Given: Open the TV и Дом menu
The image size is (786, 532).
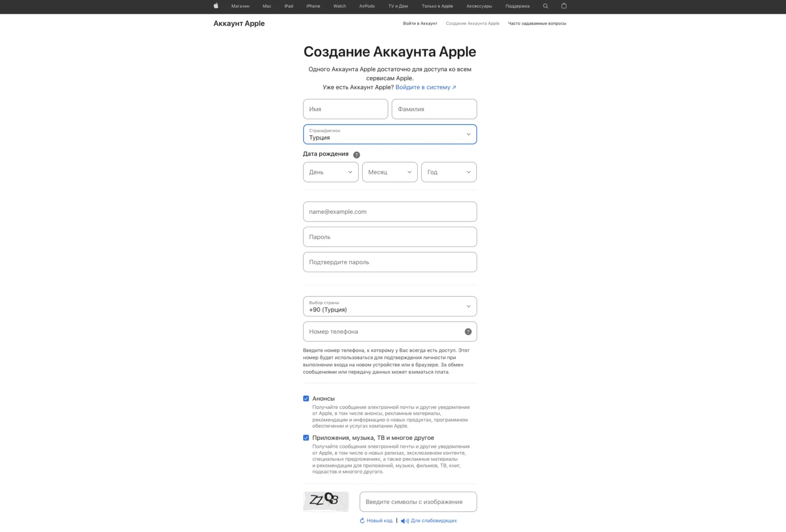Looking at the screenshot, I should coord(398,6).
